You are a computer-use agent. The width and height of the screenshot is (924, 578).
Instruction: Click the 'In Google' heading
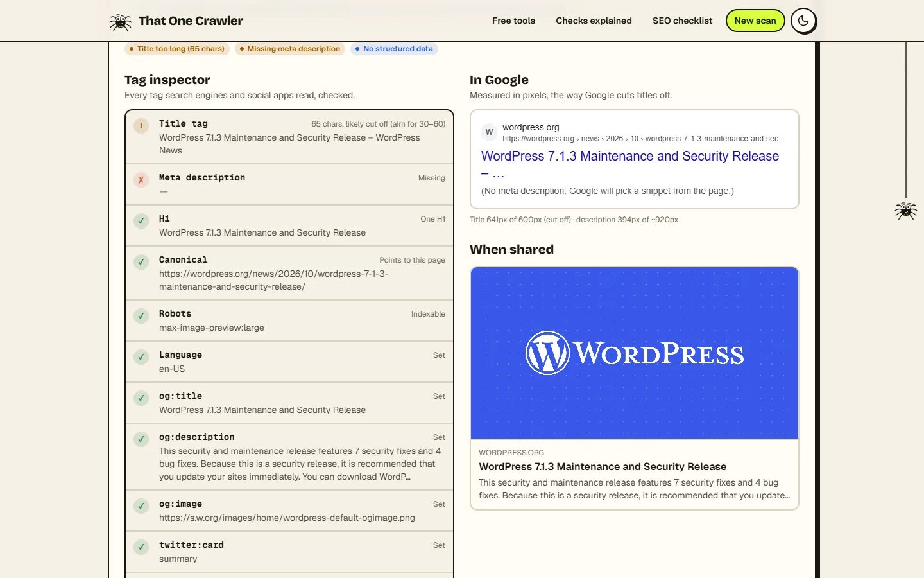click(x=499, y=80)
